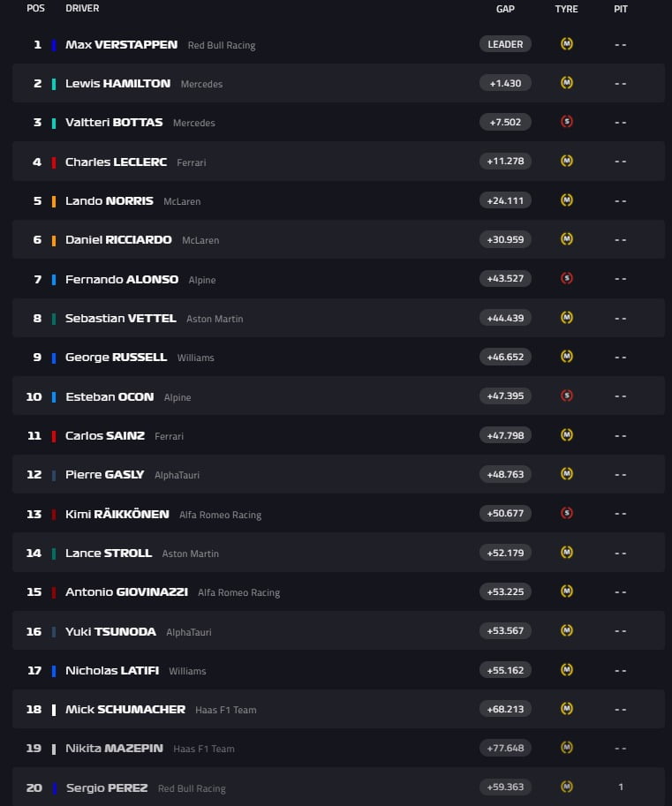Open Ocon's soft tyre compound indicator

[x=566, y=395]
